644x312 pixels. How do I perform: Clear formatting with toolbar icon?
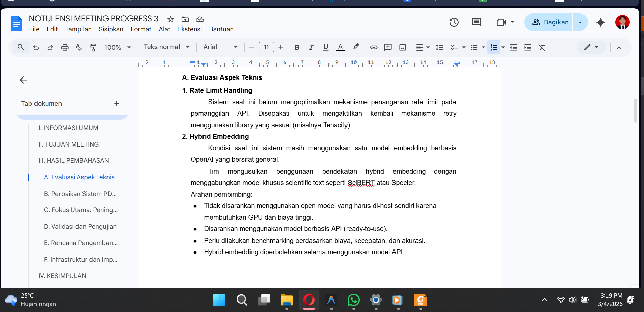click(542, 47)
